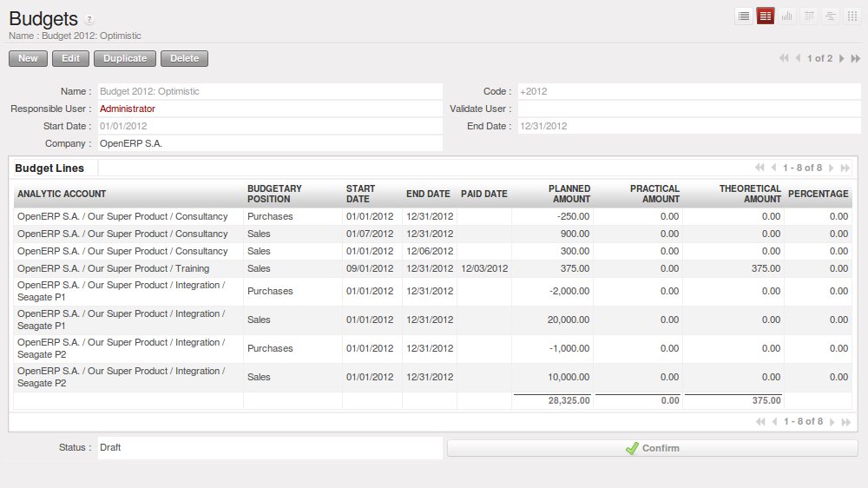
Task: Click the Edit button
Action: click(x=70, y=59)
